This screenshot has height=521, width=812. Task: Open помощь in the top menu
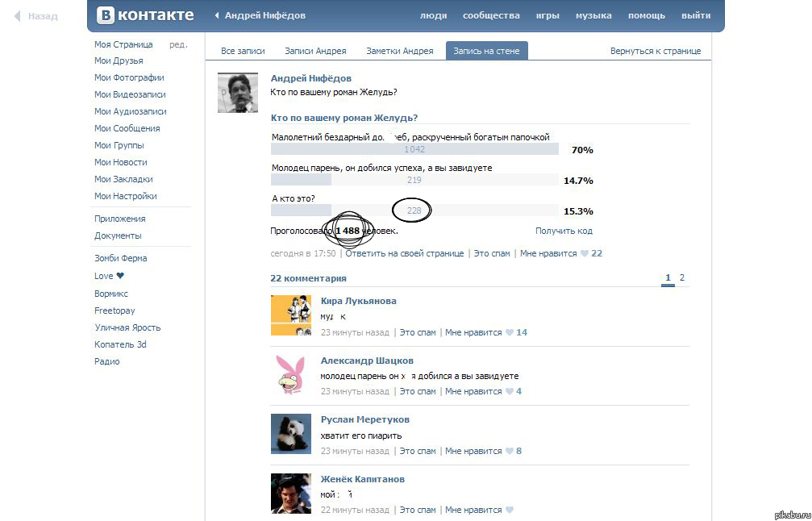646,15
